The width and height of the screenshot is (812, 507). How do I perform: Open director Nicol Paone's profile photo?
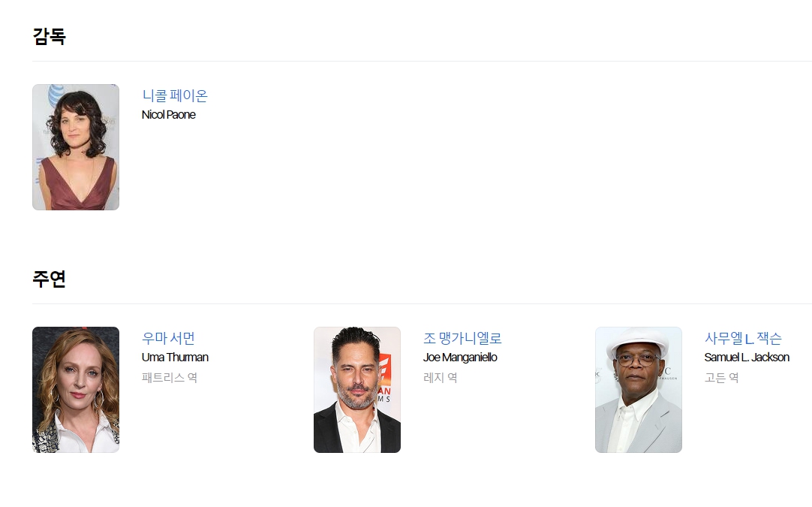pyautogui.click(x=76, y=147)
